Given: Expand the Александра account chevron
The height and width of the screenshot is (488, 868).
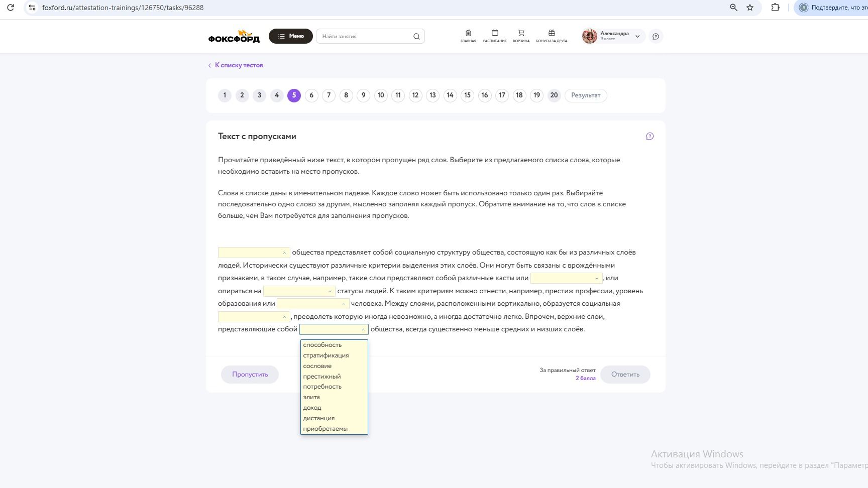Looking at the screenshot, I should [x=637, y=36].
